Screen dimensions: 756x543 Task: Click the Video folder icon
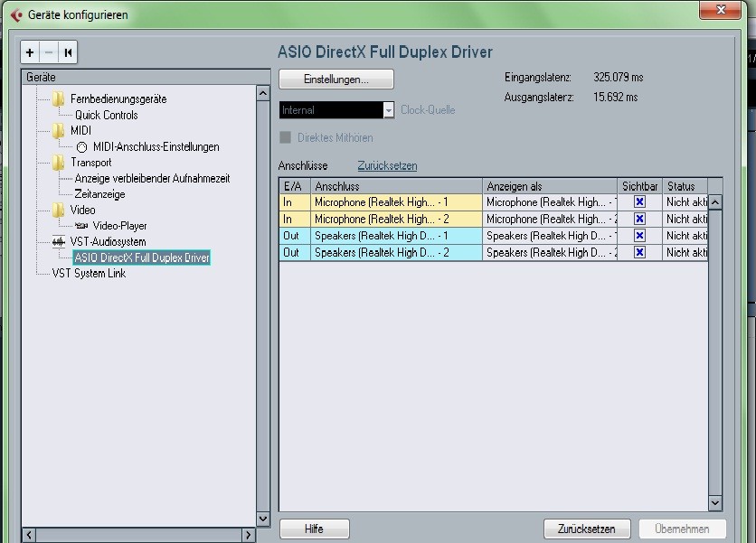pyautogui.click(x=59, y=210)
